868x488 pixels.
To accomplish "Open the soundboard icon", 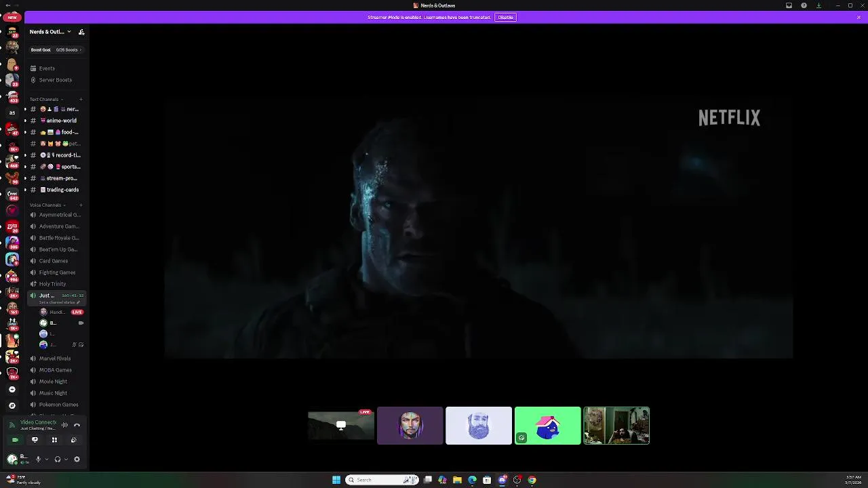I will [74, 440].
